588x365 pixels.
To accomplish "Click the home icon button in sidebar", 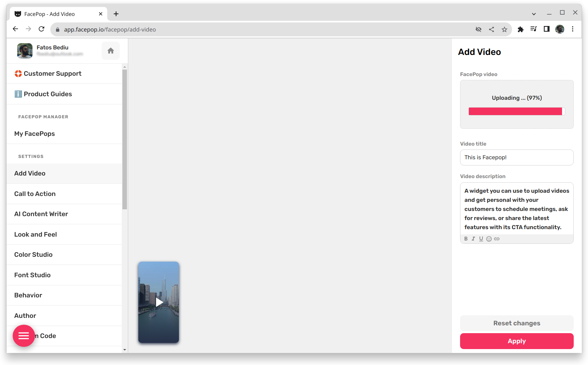I will (x=111, y=51).
